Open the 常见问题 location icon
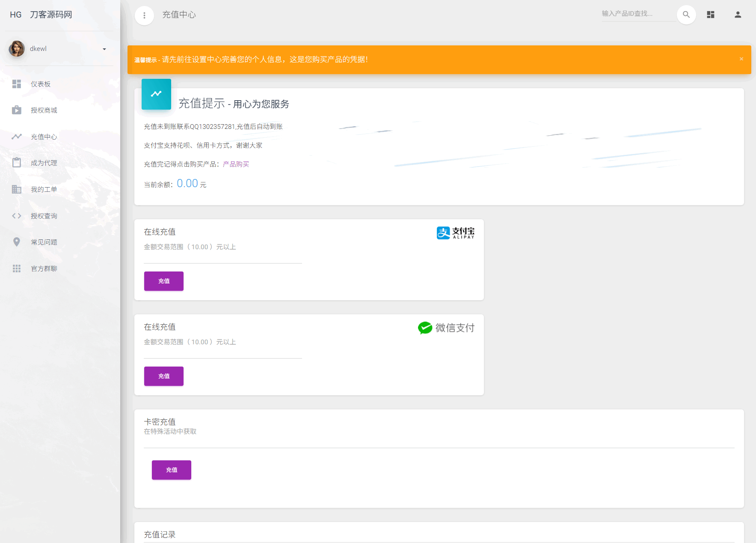 tap(17, 242)
